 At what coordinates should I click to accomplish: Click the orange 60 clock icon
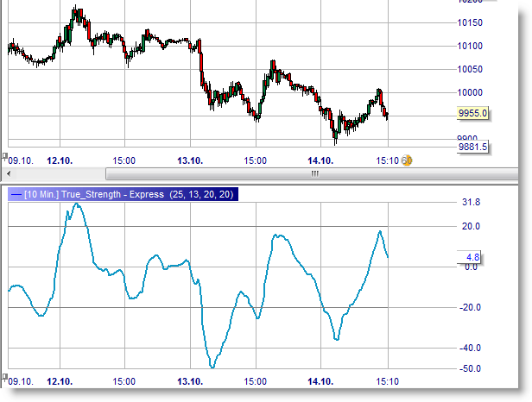(x=407, y=160)
